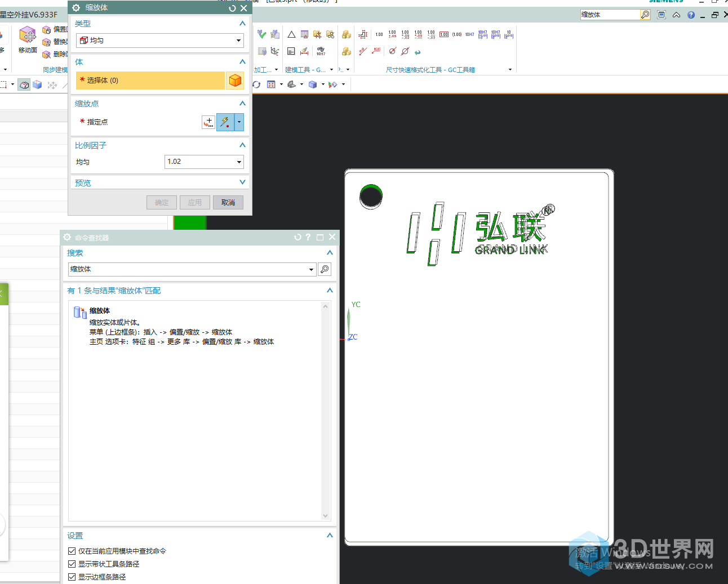Click the 10H7 fit tolerance icon

[470, 34]
